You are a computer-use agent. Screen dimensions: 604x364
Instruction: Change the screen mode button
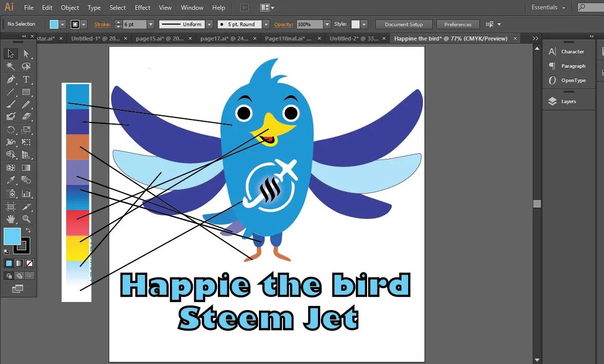[x=18, y=289]
